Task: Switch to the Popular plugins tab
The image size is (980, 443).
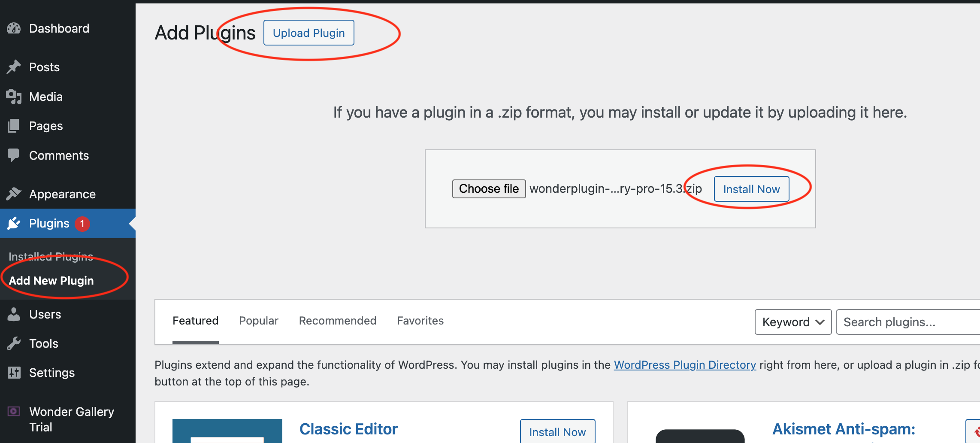Action: click(259, 321)
